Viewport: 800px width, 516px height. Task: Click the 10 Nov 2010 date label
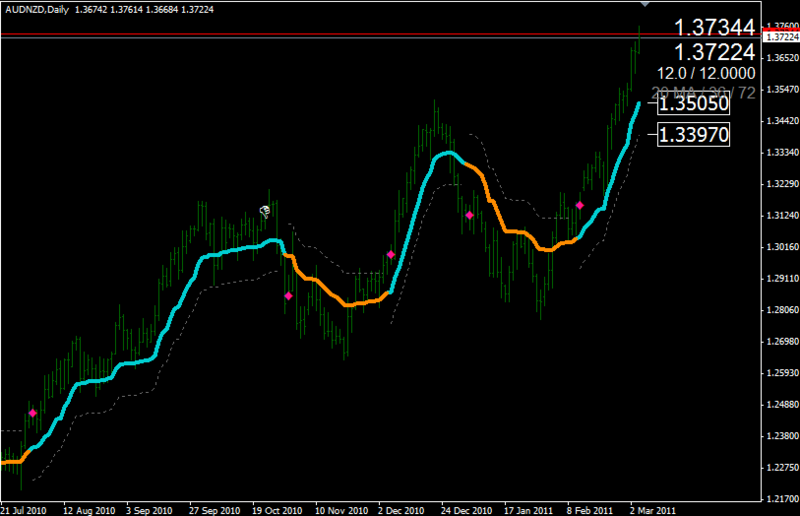click(x=341, y=510)
